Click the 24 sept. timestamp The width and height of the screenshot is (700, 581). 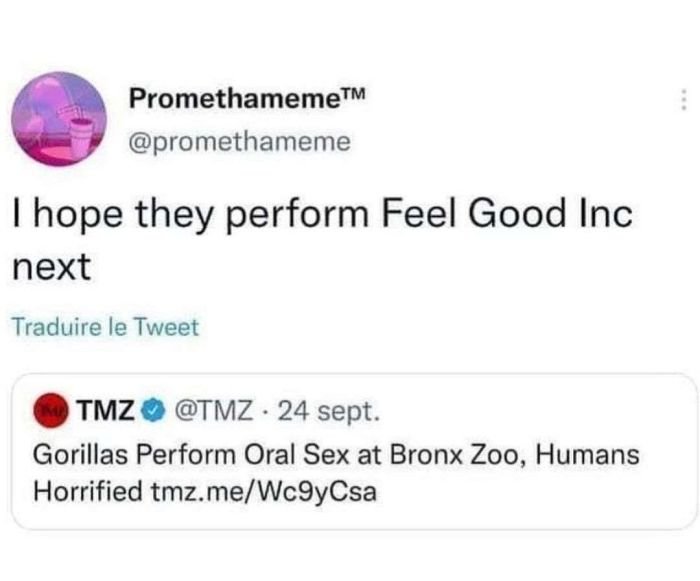(x=323, y=411)
